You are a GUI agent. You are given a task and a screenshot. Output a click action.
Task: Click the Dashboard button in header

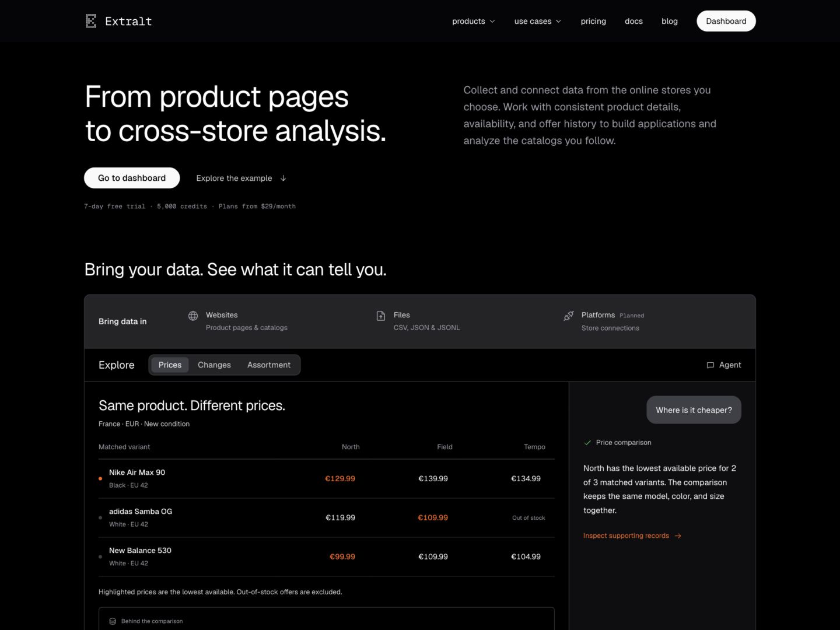(726, 21)
